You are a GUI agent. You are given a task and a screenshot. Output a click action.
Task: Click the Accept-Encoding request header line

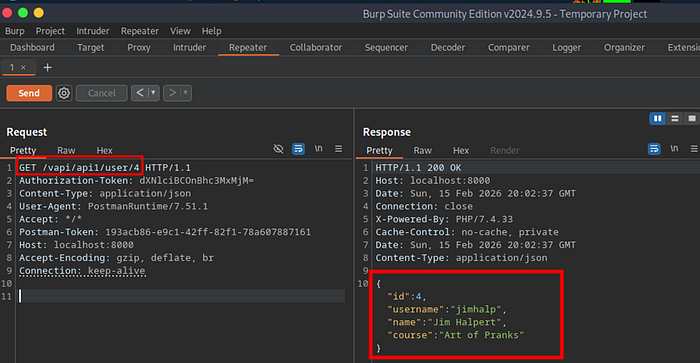pyautogui.click(x=116, y=258)
